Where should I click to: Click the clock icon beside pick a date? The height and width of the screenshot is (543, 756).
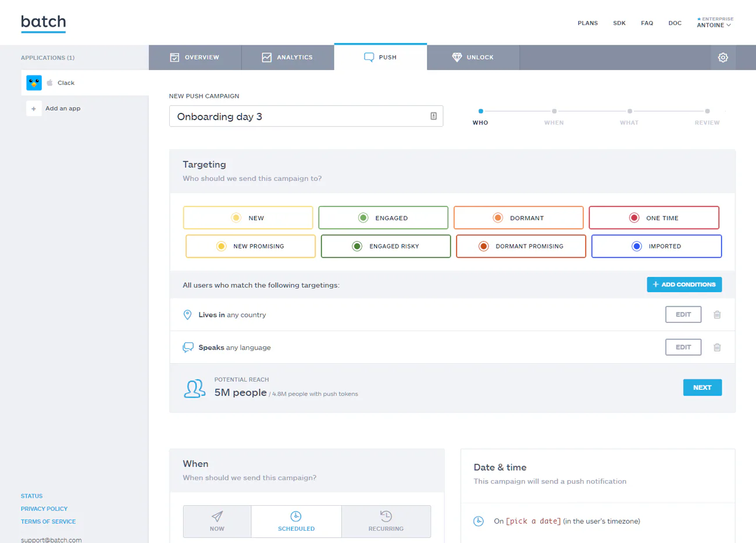(x=479, y=521)
